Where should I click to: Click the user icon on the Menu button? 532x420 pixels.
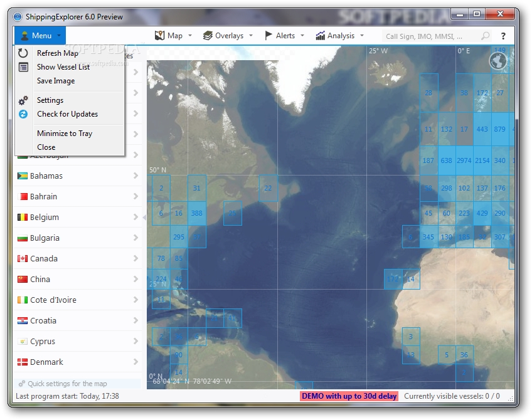coord(24,35)
